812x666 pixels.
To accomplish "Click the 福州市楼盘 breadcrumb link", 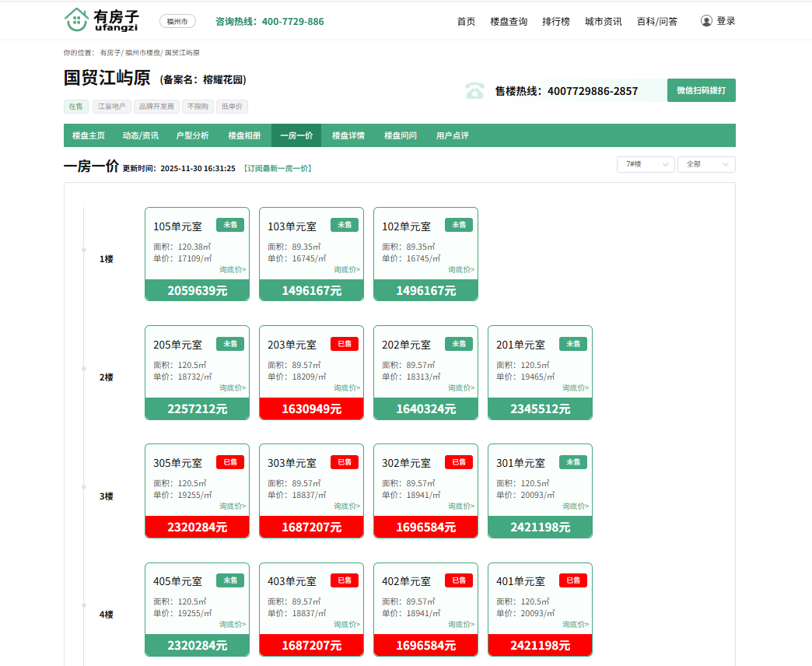I will tap(142, 53).
